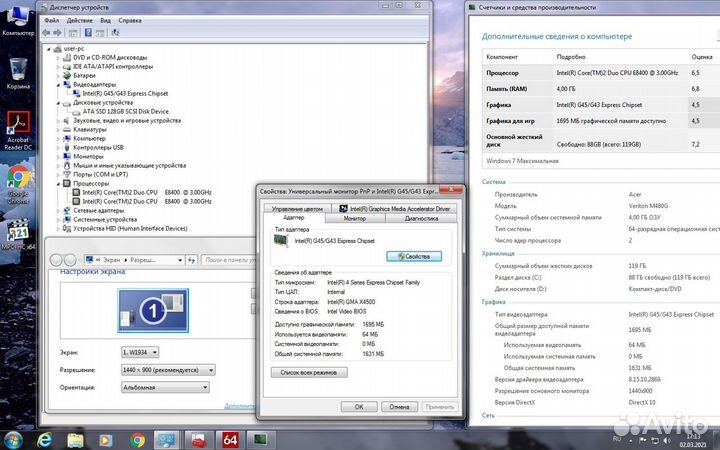Click the monitor 1 thumbnail in screen settings
Screen dimensions: 720x450
pos(153,310)
